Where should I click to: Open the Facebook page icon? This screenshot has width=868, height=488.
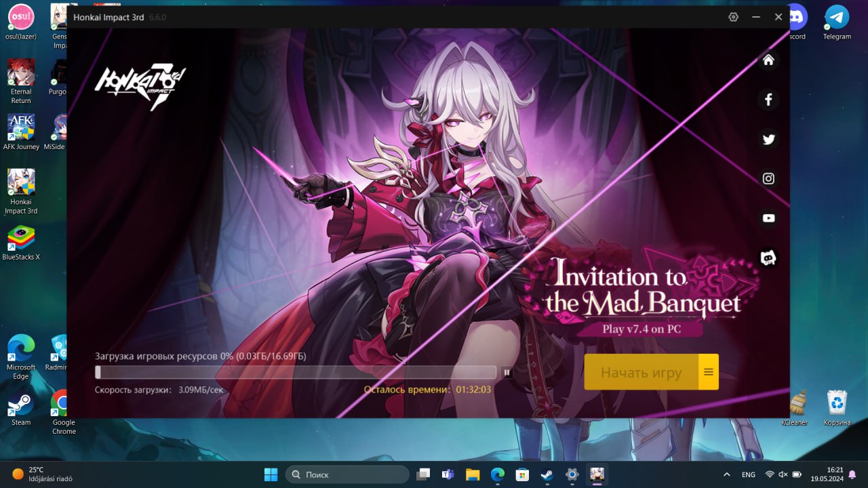768,99
